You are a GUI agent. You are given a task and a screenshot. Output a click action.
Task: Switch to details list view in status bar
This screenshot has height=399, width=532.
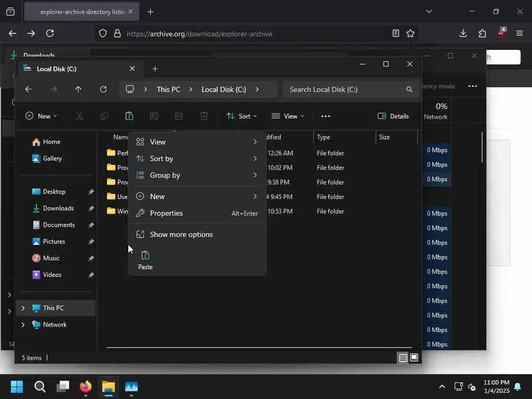click(403, 357)
